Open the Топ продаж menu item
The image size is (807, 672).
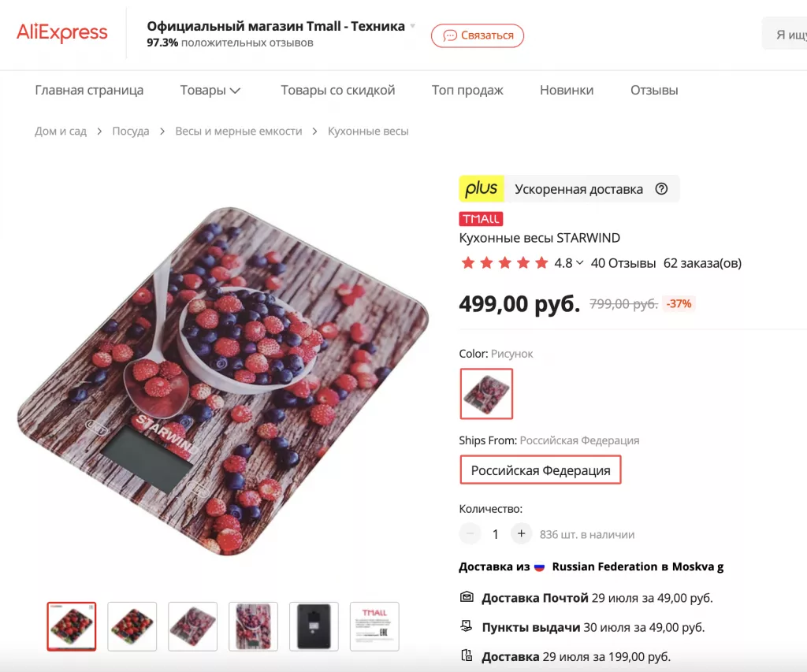(467, 90)
